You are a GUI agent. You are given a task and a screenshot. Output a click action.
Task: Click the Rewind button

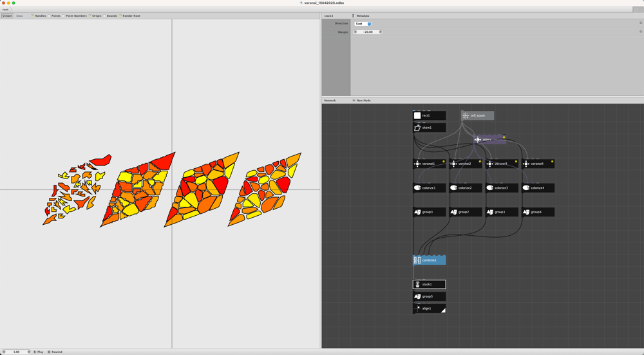click(x=55, y=352)
